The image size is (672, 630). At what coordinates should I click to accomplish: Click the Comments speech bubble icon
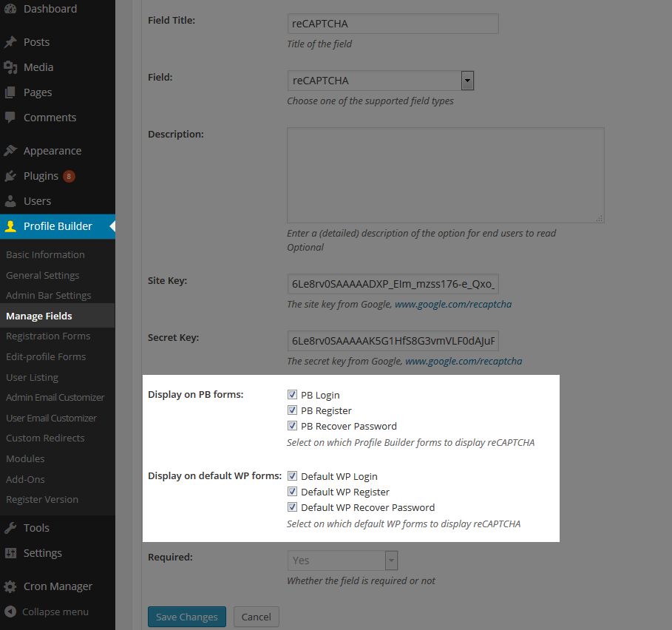10,118
